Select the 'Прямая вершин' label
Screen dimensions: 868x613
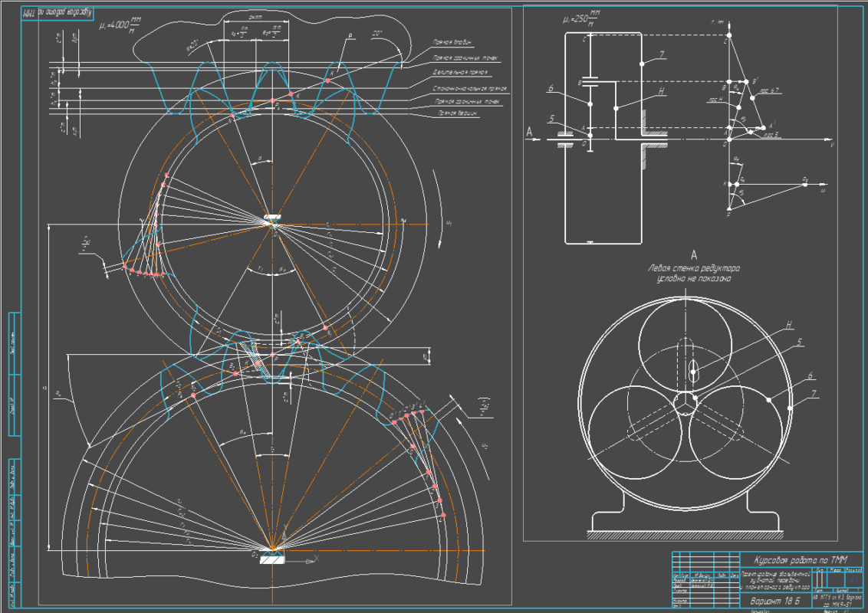457,113
